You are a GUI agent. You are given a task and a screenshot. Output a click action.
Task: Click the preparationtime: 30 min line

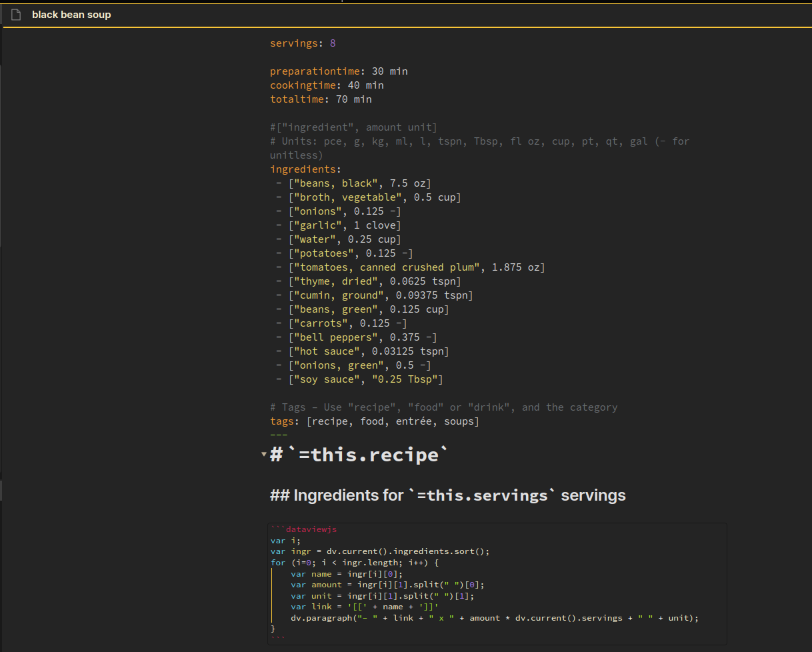point(339,71)
